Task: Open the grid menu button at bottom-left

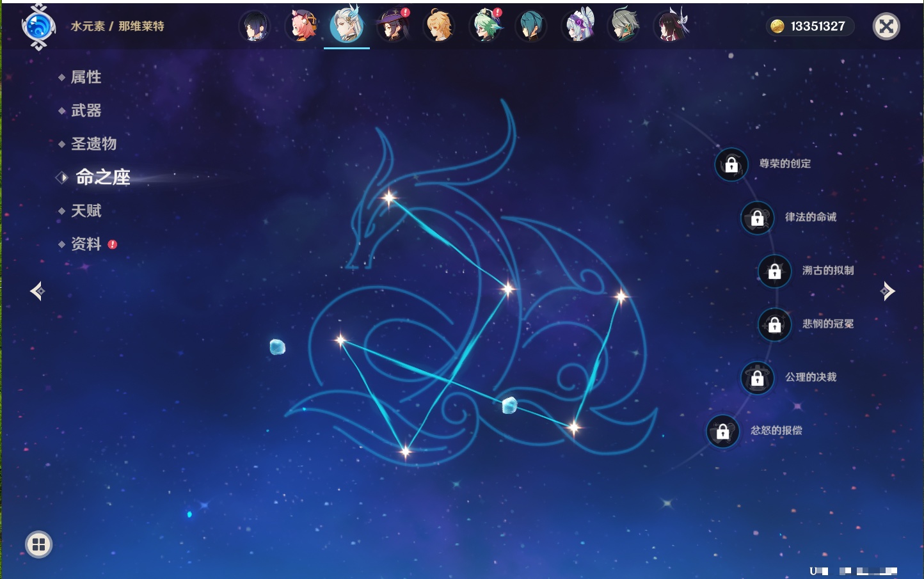Action: pyautogui.click(x=38, y=544)
